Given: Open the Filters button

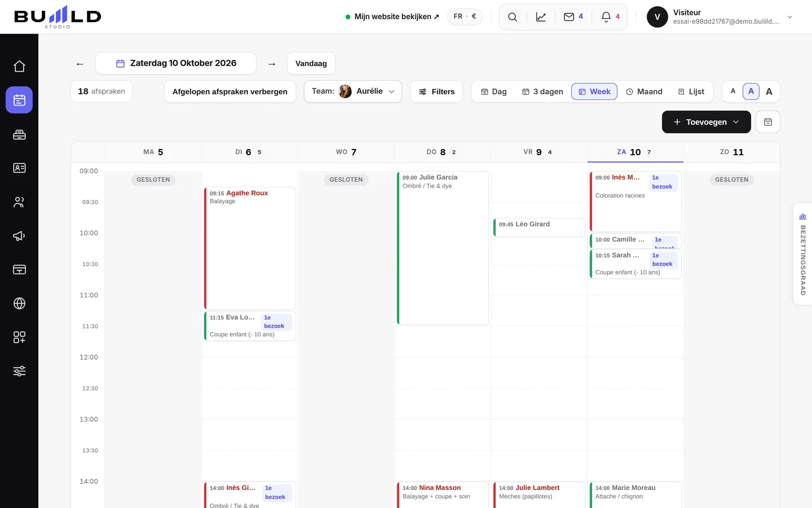Looking at the screenshot, I should pyautogui.click(x=436, y=91).
